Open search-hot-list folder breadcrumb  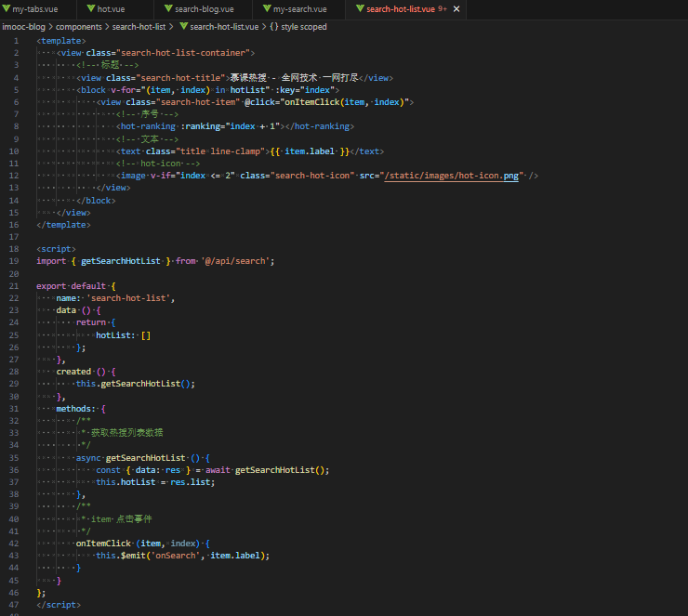(139, 27)
